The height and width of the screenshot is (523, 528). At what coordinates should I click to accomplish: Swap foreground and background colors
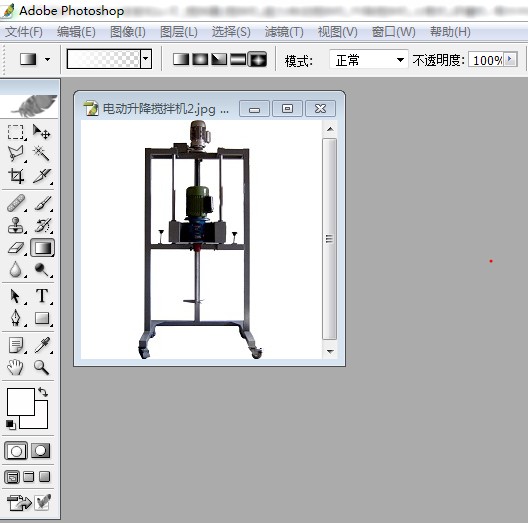click(x=43, y=392)
